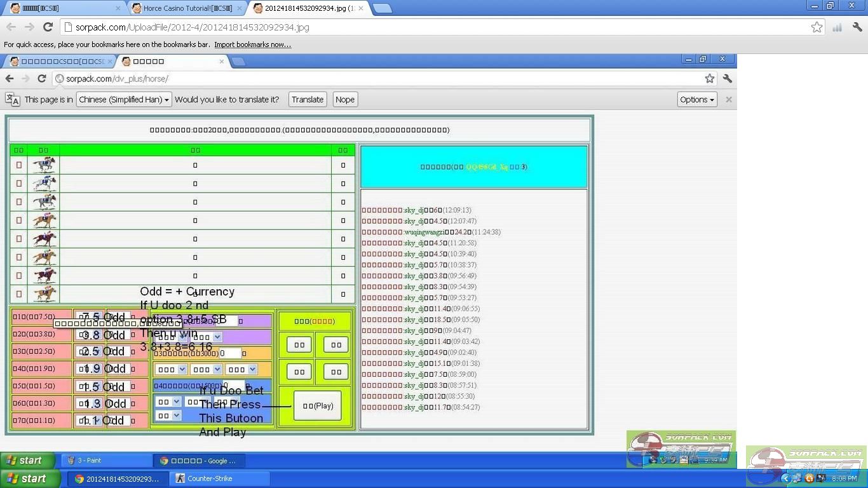This screenshot has width=868, height=488.
Task: Click the translate icon left of 'This page is in'
Action: [12, 99]
